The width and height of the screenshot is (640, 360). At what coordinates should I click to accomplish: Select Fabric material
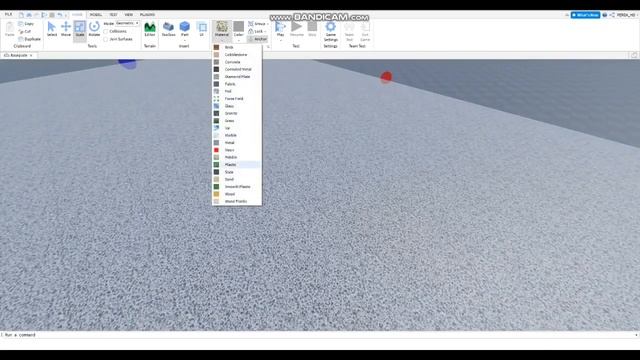(237, 84)
